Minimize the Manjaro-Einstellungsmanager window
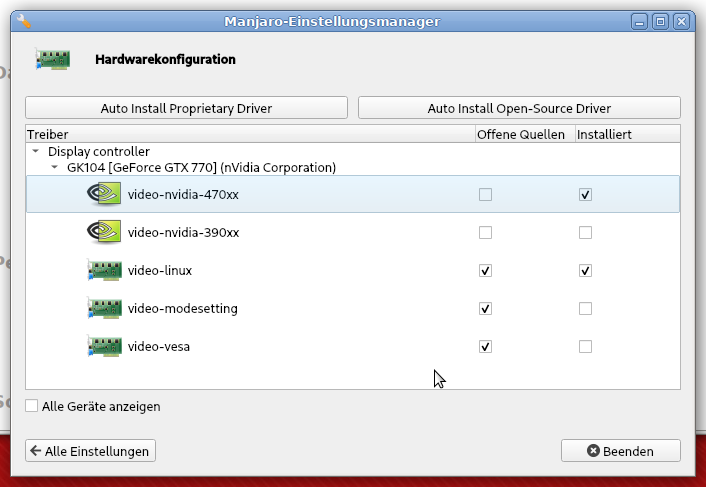The width and height of the screenshot is (706, 487). click(639, 22)
